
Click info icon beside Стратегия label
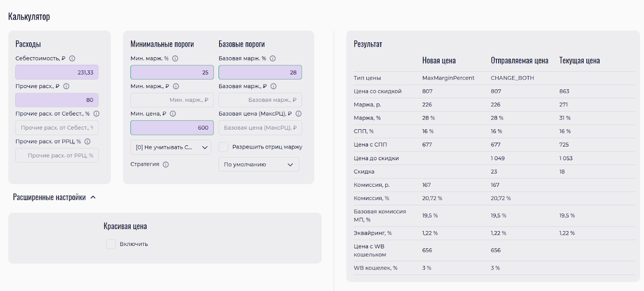[166, 164]
